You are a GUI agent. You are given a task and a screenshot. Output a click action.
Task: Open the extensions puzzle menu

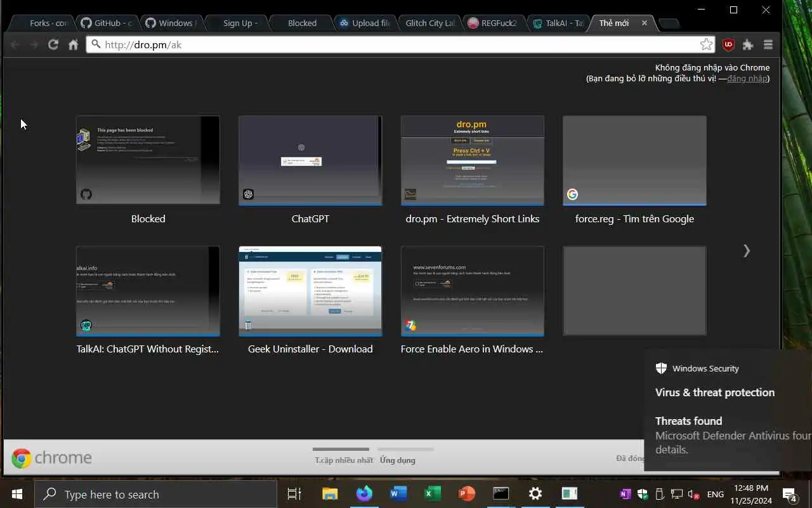748,44
